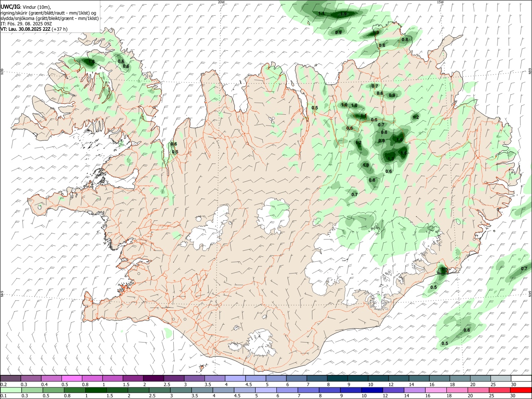532x399 pixels.
Task: Click the '0.2' label on the upper scale
Action: tap(3, 384)
